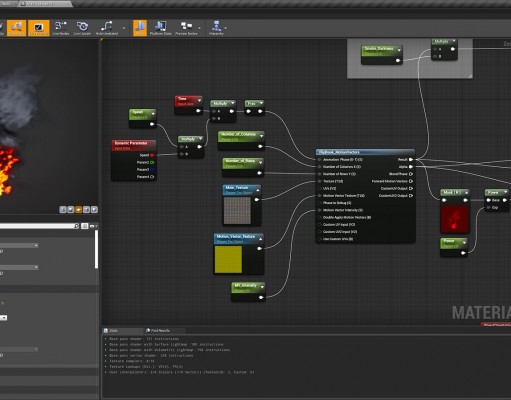Image resolution: width=511 pixels, height=400 pixels.
Task: Click the Blend Phase output pin
Action: pyautogui.click(x=411, y=174)
